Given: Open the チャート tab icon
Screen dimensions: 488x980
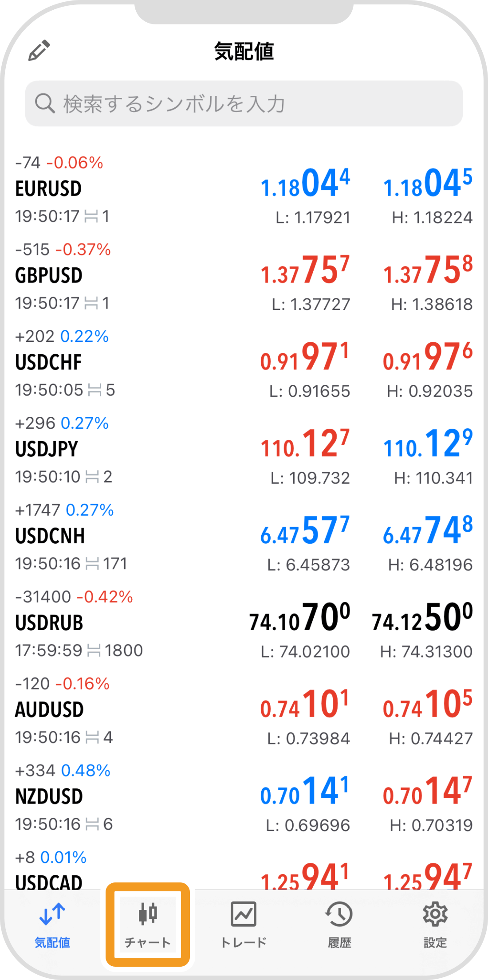Looking at the screenshot, I should pos(148,914).
